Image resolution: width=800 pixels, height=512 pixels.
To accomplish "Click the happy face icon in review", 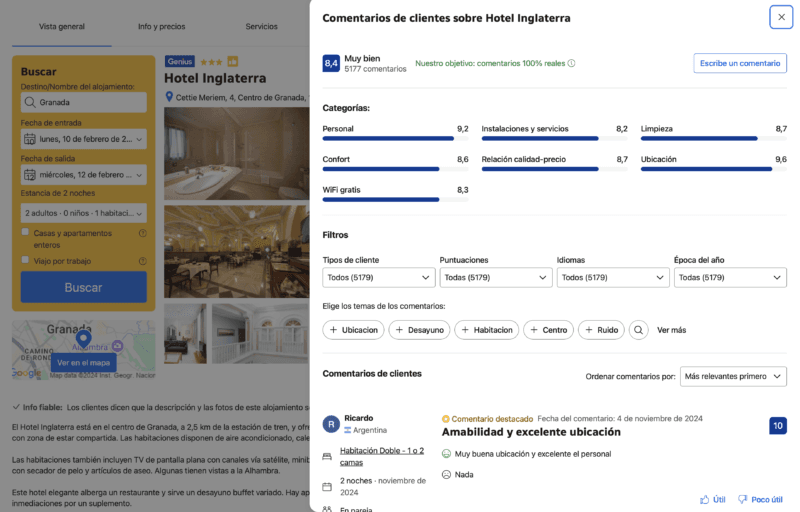I will pos(446,454).
